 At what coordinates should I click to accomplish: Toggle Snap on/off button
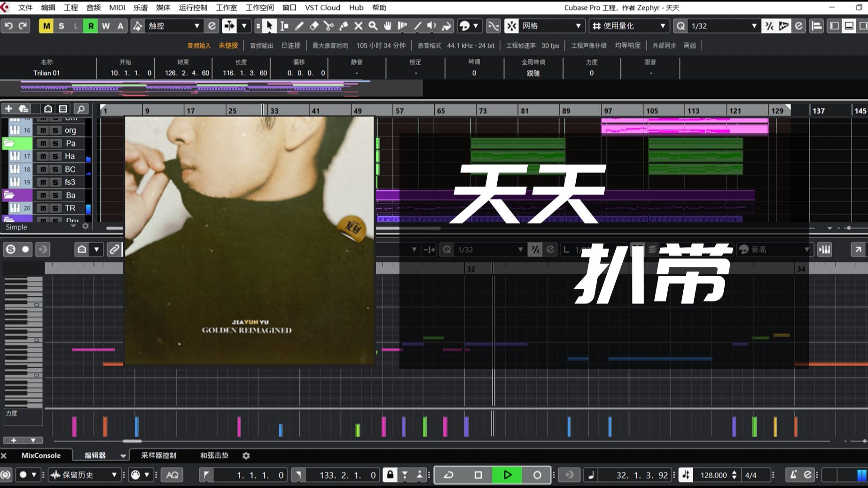pos(511,26)
